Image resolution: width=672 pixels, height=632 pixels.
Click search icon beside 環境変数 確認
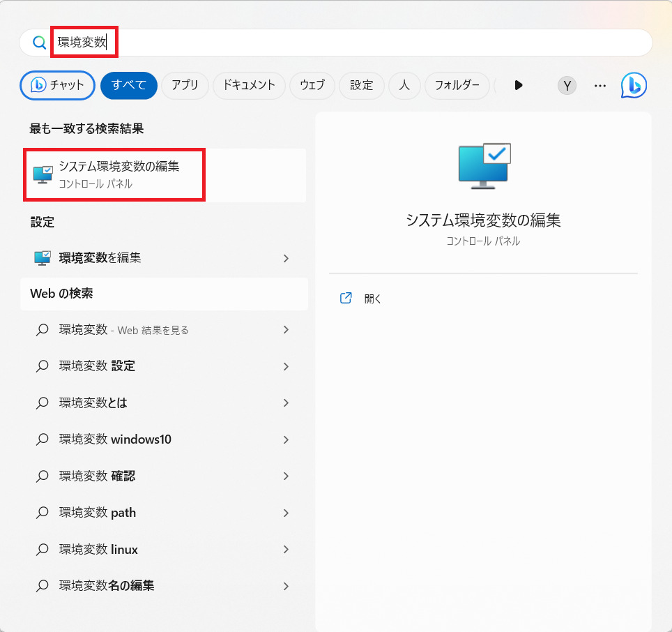42,476
